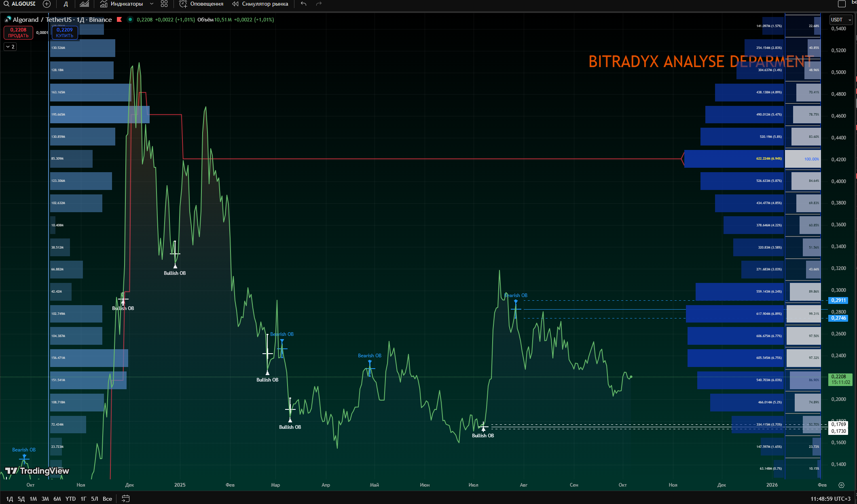This screenshot has width=857, height=504.
Task: Click the red flag icon next to Binance
Action: [x=119, y=19]
